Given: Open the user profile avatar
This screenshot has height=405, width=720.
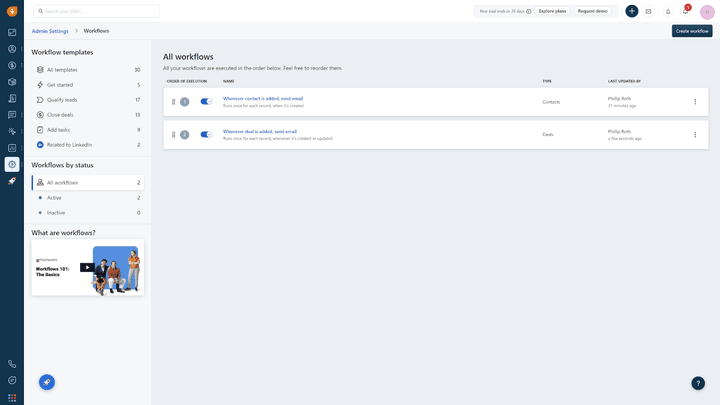Looking at the screenshot, I should click(x=707, y=12).
